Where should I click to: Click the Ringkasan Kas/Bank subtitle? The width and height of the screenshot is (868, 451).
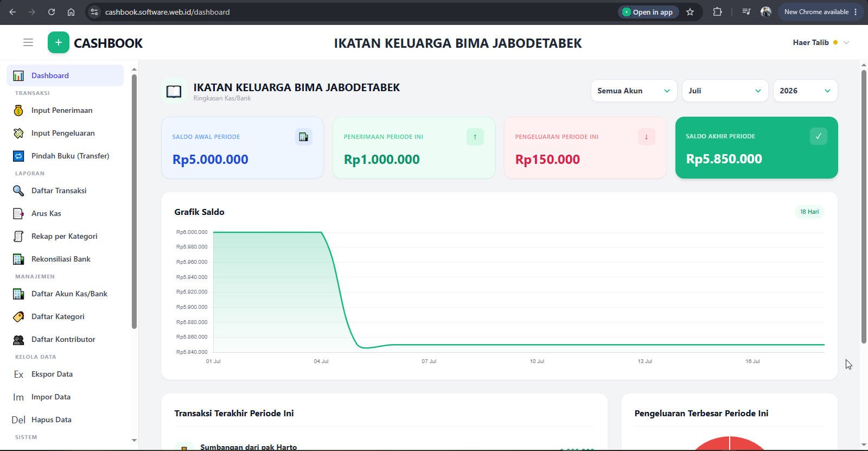(x=222, y=98)
